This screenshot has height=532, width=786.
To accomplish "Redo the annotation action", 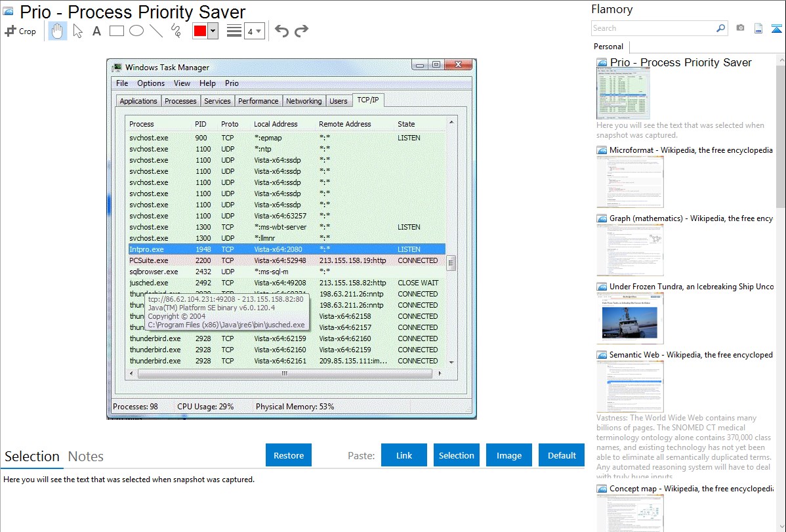I will tap(301, 31).
